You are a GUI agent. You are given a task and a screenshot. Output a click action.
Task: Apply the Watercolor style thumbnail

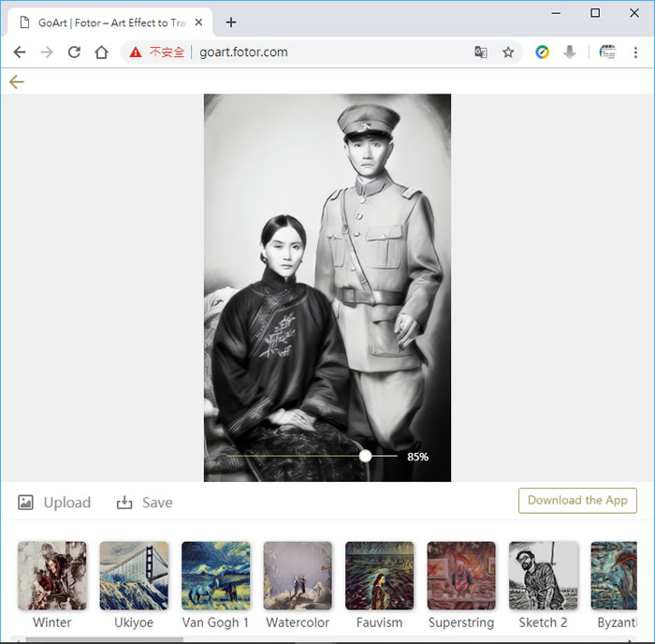point(298,576)
